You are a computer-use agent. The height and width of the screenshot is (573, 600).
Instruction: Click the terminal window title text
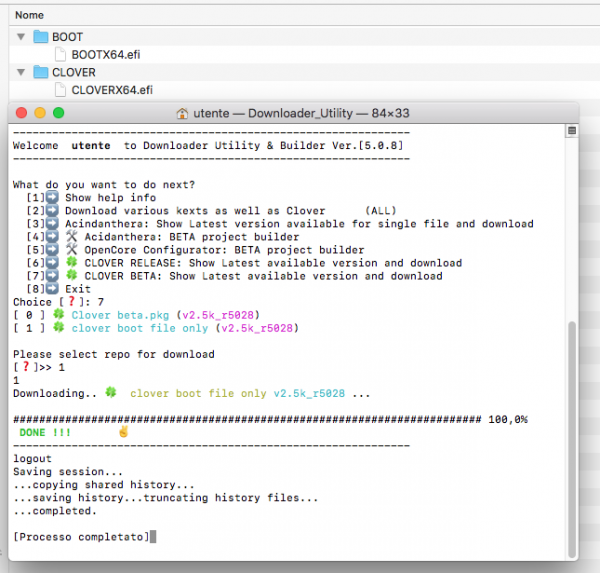(301, 113)
